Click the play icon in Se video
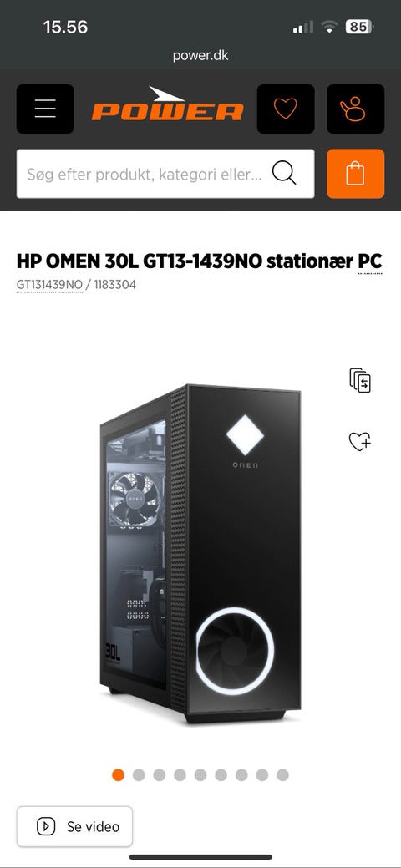 coord(46,826)
